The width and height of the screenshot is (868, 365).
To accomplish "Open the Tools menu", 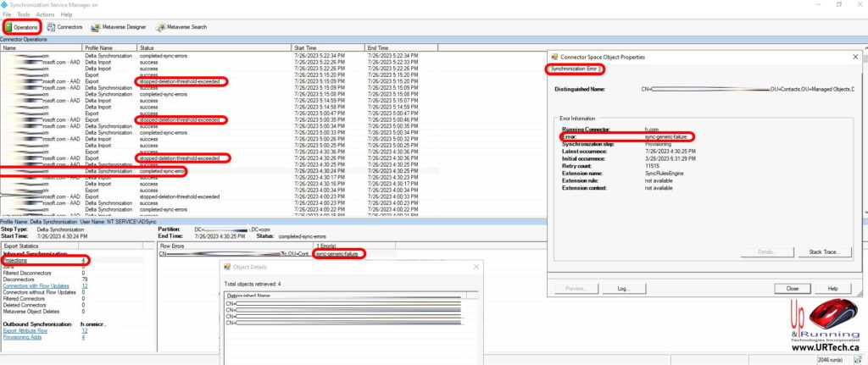I will pyautogui.click(x=23, y=14).
